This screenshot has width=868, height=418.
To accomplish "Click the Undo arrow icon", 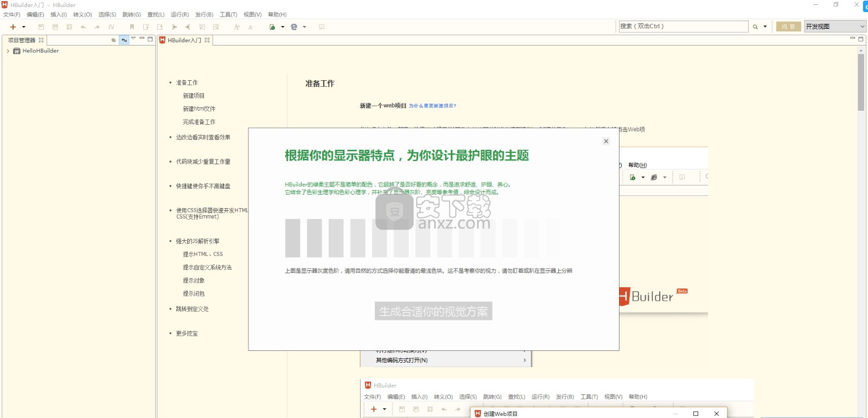I will click(83, 27).
